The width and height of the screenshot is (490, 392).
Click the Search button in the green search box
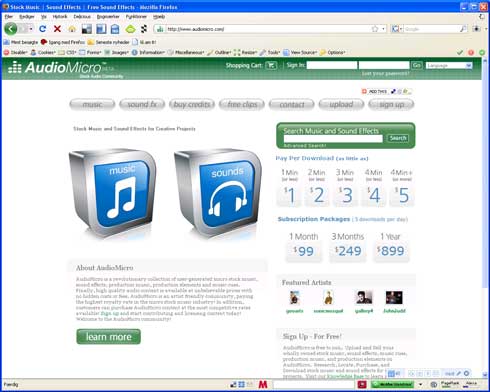tap(398, 138)
